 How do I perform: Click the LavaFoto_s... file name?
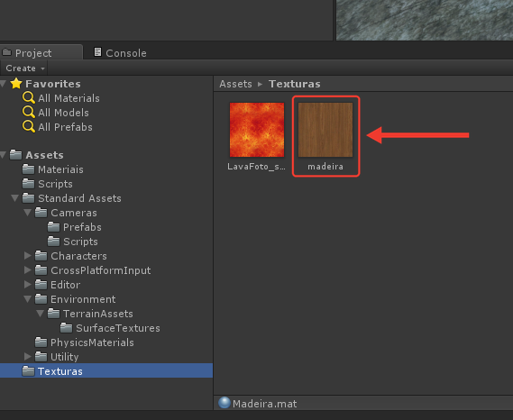(x=256, y=167)
